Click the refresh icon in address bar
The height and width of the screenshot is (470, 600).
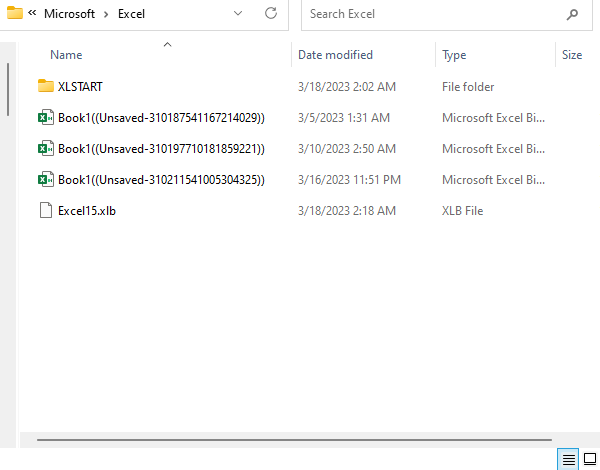271,13
